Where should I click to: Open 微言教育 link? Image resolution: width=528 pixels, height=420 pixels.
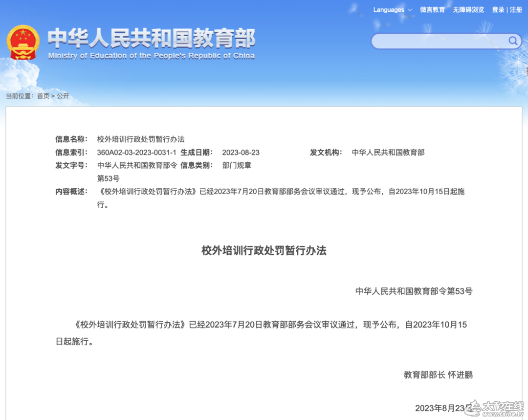pyautogui.click(x=432, y=10)
